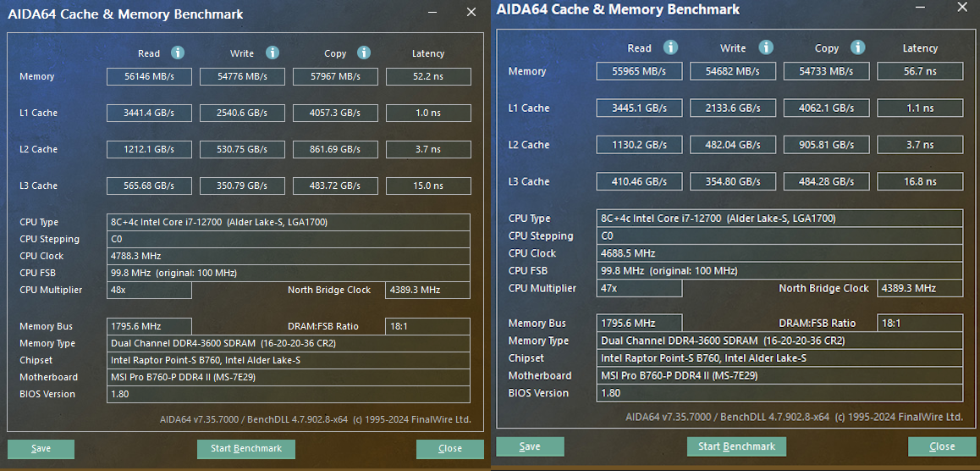The height and width of the screenshot is (471, 980).
Task: Minimize the left AIDA64 benchmark window
Action: (x=433, y=13)
